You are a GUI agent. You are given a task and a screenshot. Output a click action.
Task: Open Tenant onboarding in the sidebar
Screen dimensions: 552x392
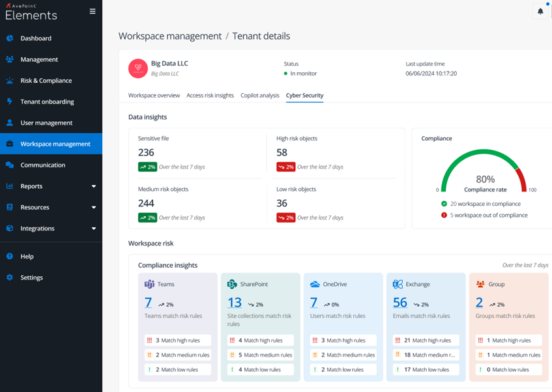pyautogui.click(x=51, y=102)
